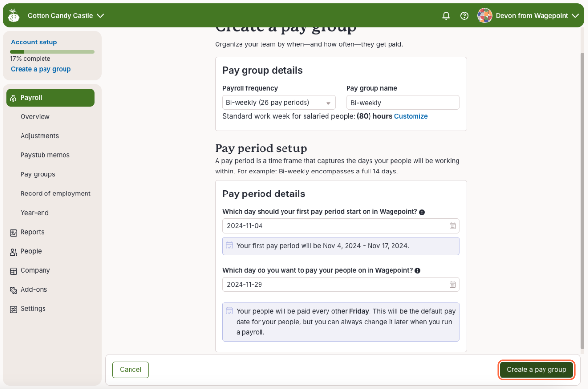The height and width of the screenshot is (389, 588).
Task: Click calendar icon in pay date field
Action: click(453, 284)
